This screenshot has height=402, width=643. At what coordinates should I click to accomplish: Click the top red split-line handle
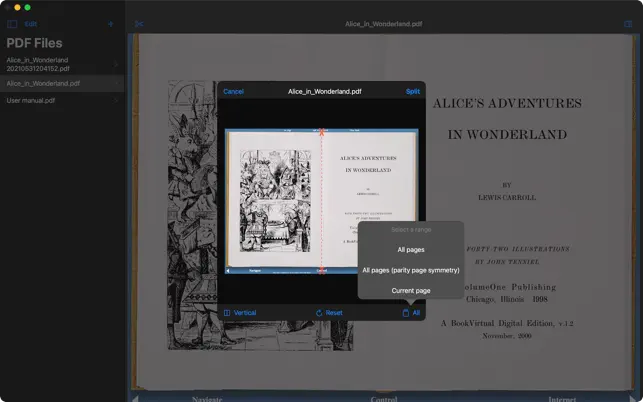tap(322, 132)
